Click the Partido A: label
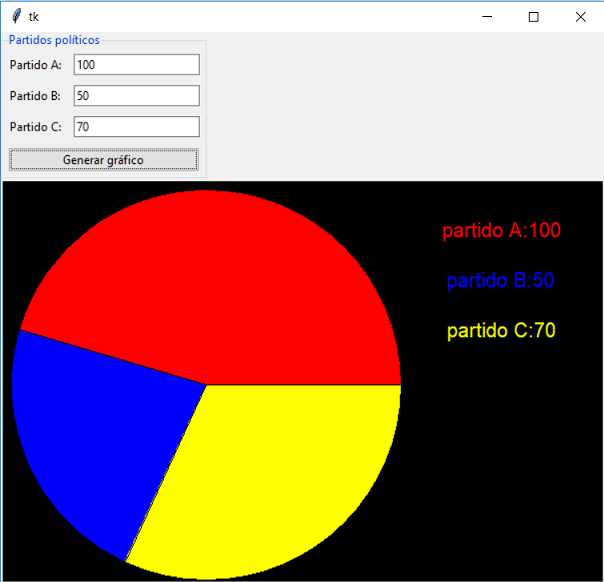The width and height of the screenshot is (604, 582). coord(35,65)
